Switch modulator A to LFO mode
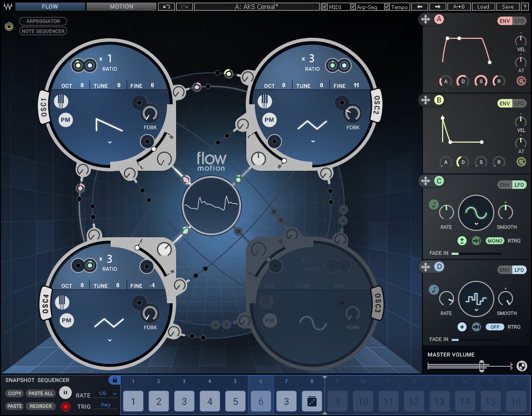 (x=519, y=21)
